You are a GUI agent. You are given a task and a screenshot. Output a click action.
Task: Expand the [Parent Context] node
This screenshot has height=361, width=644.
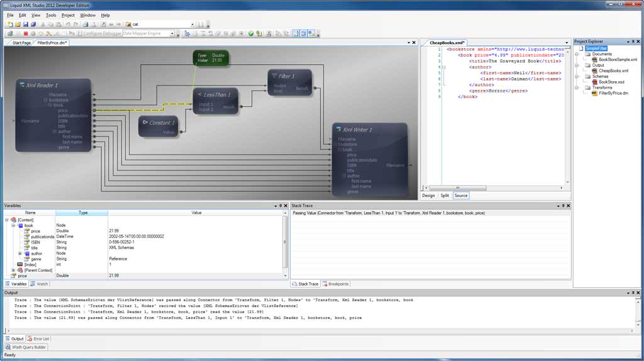(x=13, y=270)
